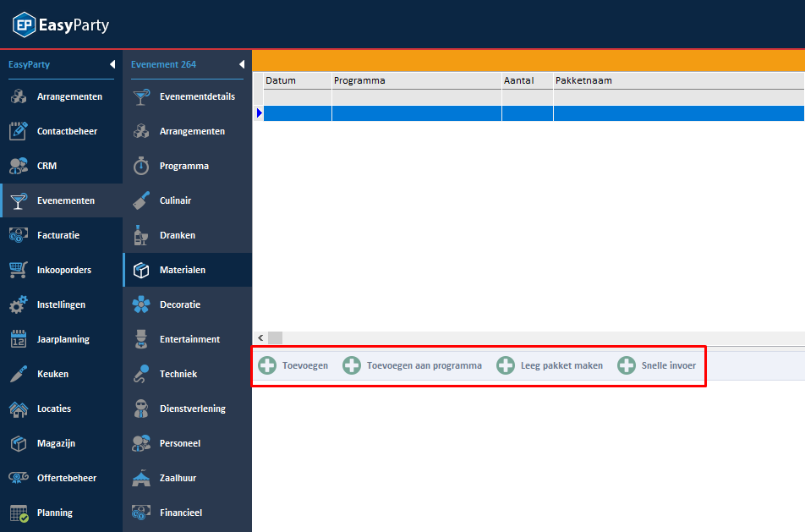Collapse the EasyParty main menu panel
Image resolution: width=805 pixels, height=532 pixels.
coord(112,64)
